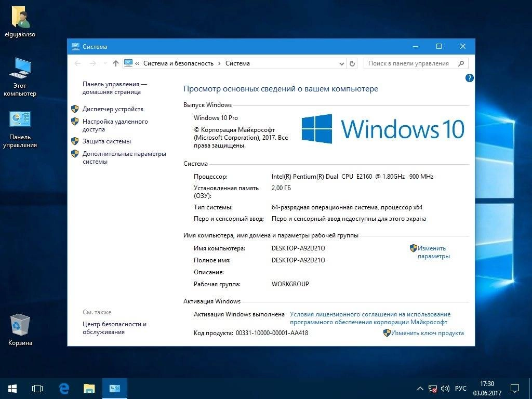
Task: Open Диспетчер устройств
Action: 113,109
